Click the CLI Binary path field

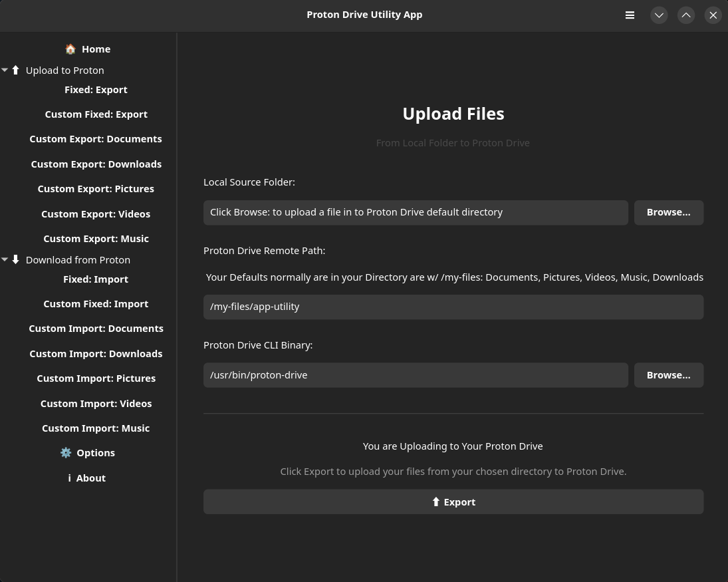point(416,375)
